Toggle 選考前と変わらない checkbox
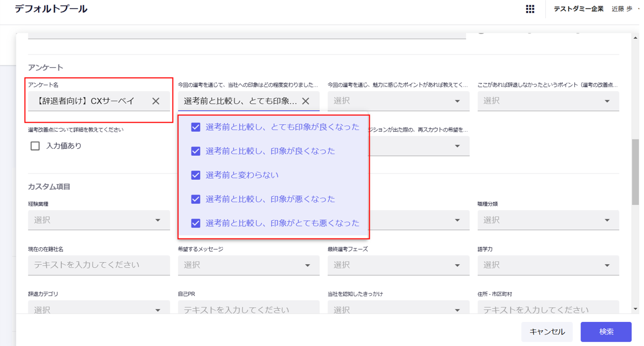This screenshot has width=644, height=346. [x=196, y=175]
